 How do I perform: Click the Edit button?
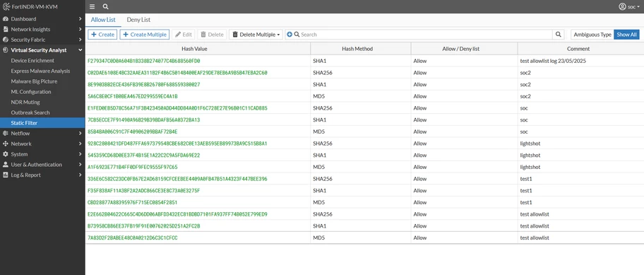pos(184,35)
